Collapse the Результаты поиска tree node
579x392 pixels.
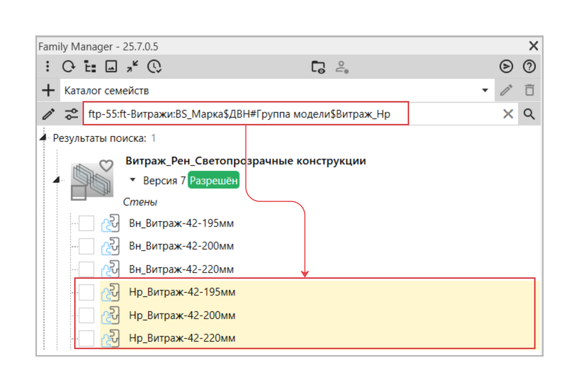43,138
